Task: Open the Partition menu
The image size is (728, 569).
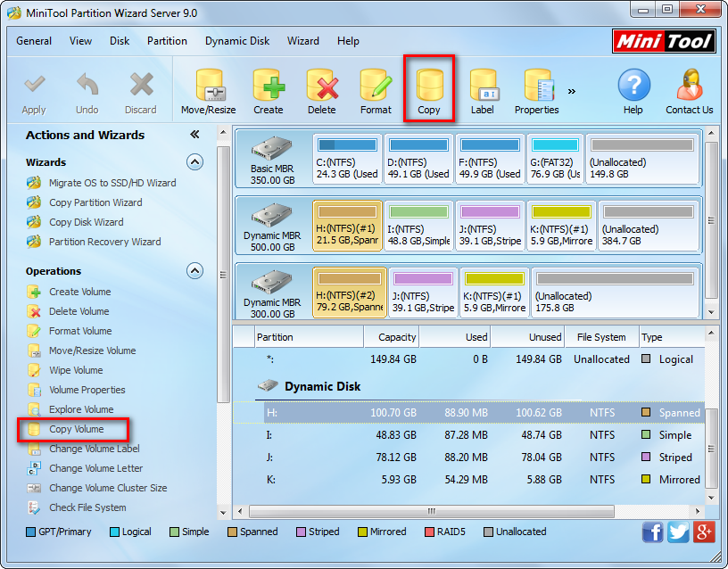Action: point(167,41)
